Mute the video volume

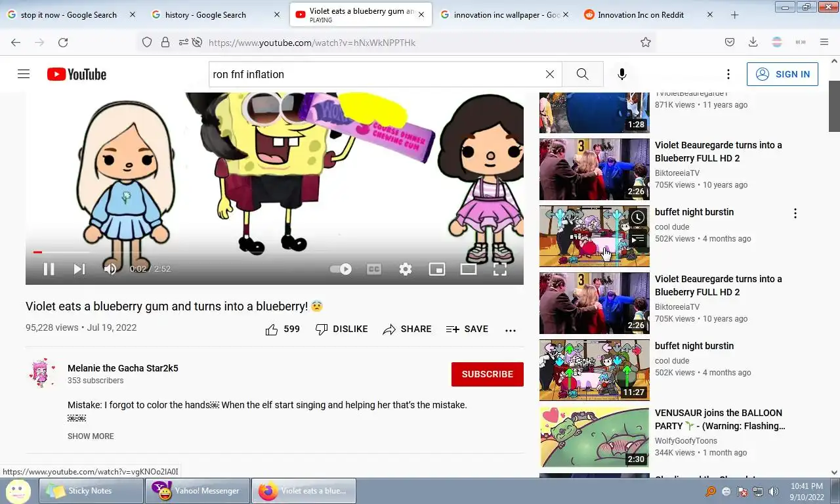click(110, 269)
